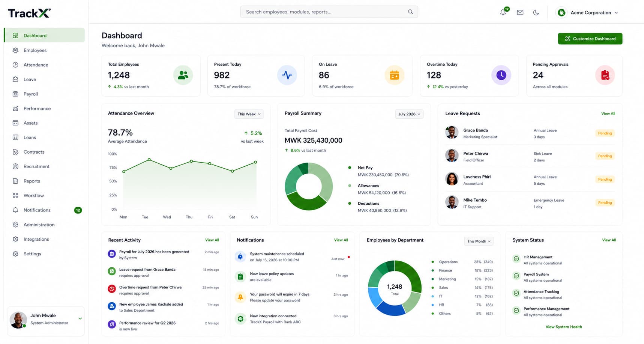Open Workflow in sidebar
644x344 pixels.
44,195
